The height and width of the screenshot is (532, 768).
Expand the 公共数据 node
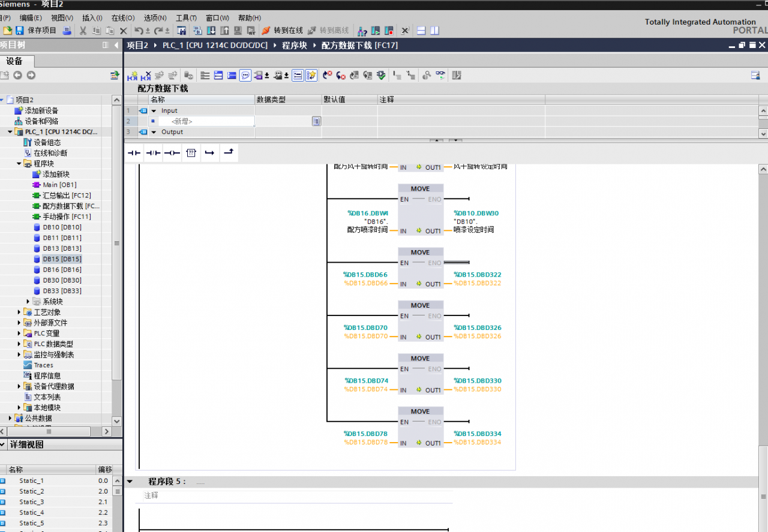pos(10,418)
